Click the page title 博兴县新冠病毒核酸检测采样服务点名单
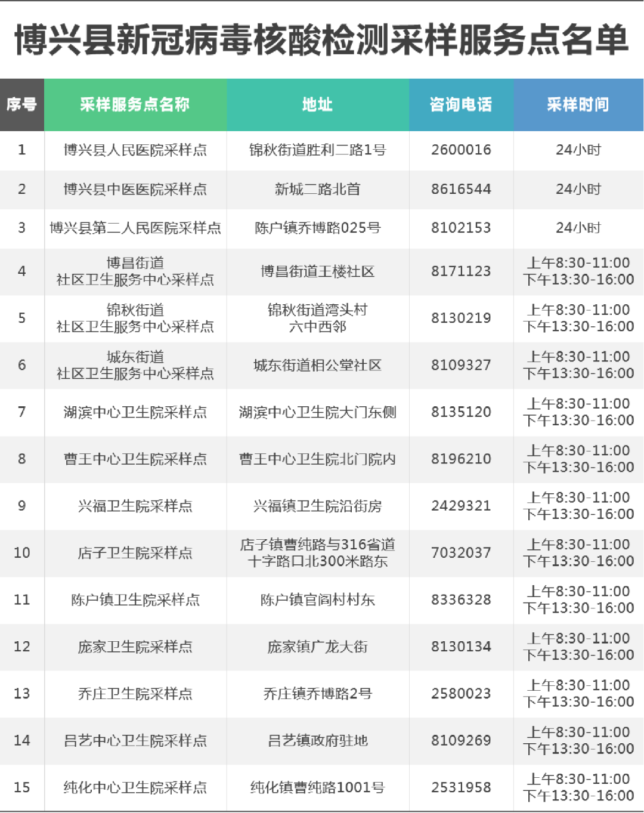The width and height of the screenshot is (644, 813). [x=321, y=40]
